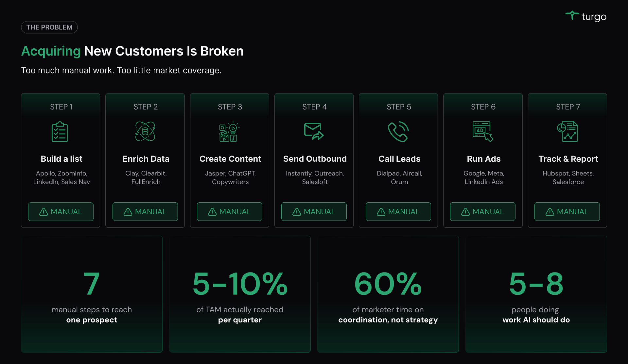Click THE PROBLEM pill label
Viewport: 628px width, 364px height.
(49, 27)
